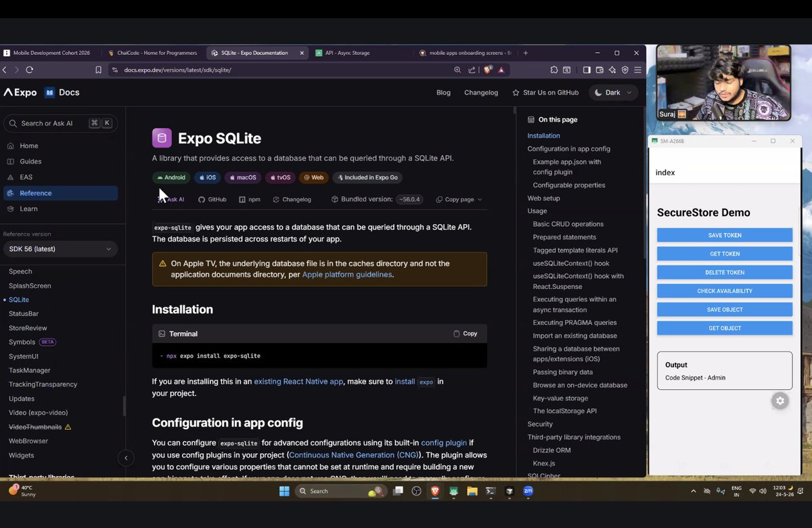Toggle the browser sidebar panel
The image size is (812, 528).
(587, 70)
